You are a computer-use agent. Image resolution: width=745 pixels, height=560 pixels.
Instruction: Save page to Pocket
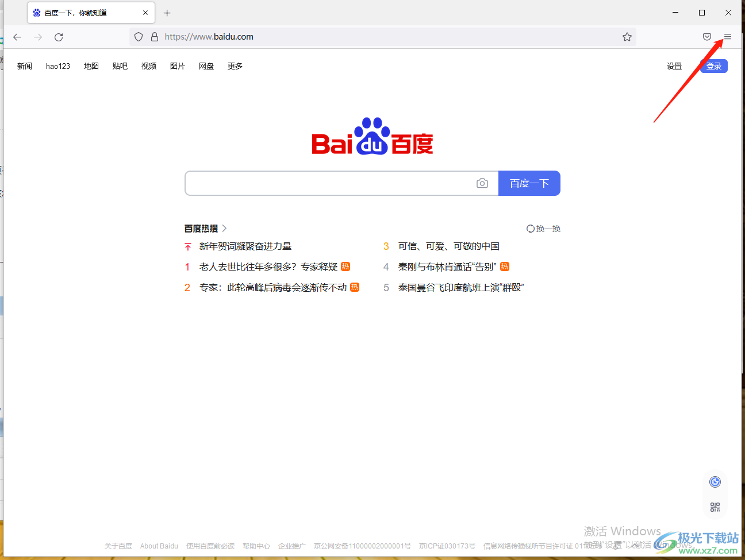[707, 37]
